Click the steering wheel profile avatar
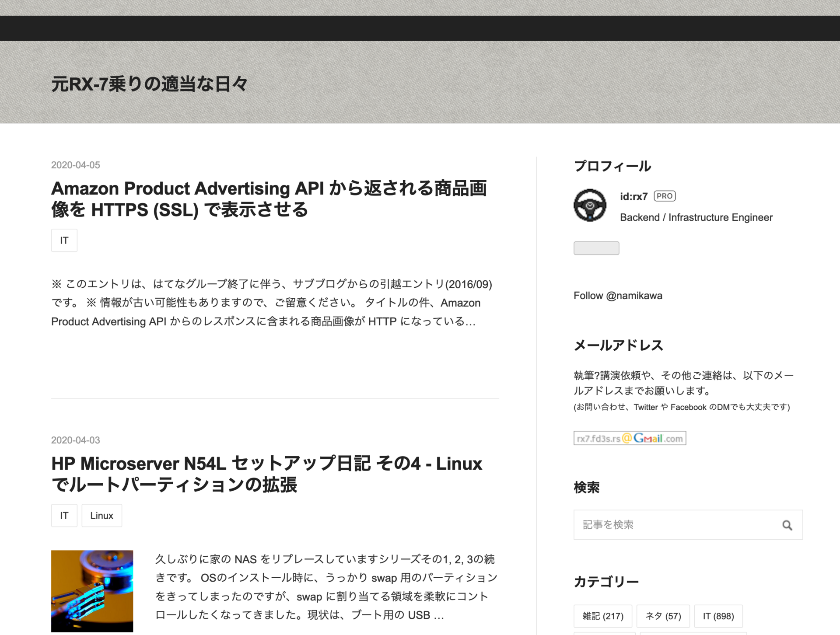 pyautogui.click(x=590, y=205)
